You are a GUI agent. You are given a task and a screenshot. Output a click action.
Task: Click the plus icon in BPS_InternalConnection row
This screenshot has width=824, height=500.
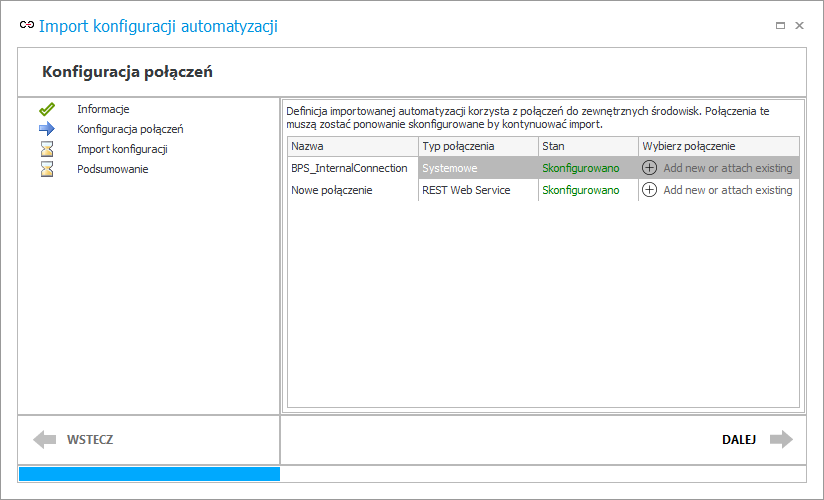pos(650,168)
